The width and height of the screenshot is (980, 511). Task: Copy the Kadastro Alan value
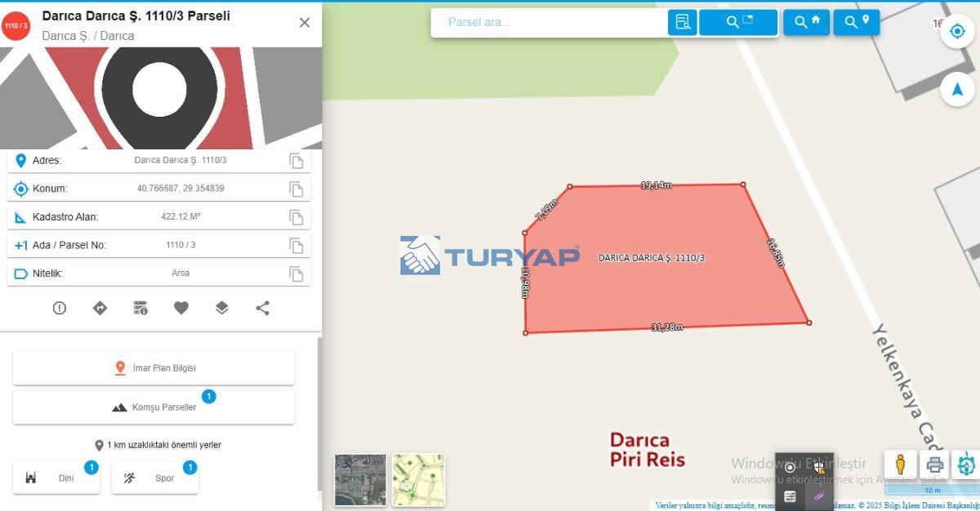point(296,217)
